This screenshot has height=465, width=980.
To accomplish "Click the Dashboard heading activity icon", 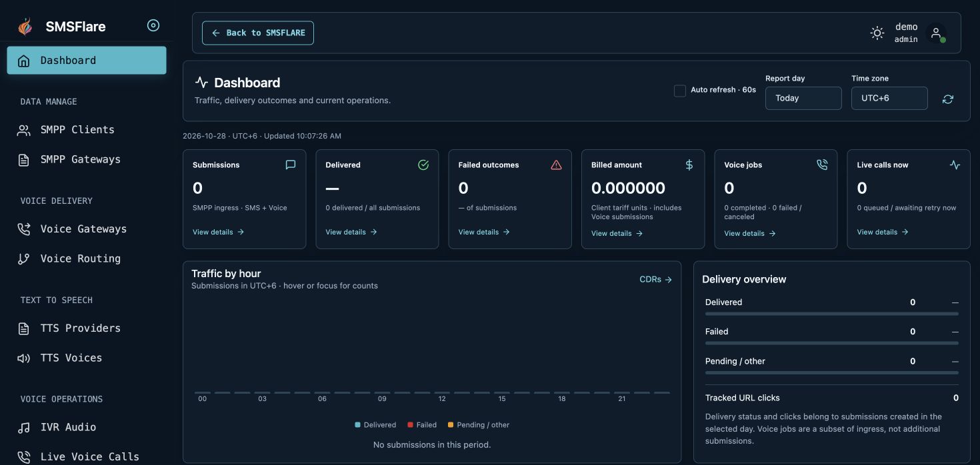I will coord(201,83).
